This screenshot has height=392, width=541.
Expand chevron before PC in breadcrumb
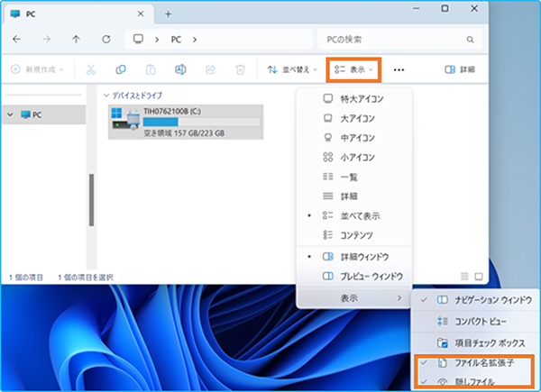click(x=157, y=40)
